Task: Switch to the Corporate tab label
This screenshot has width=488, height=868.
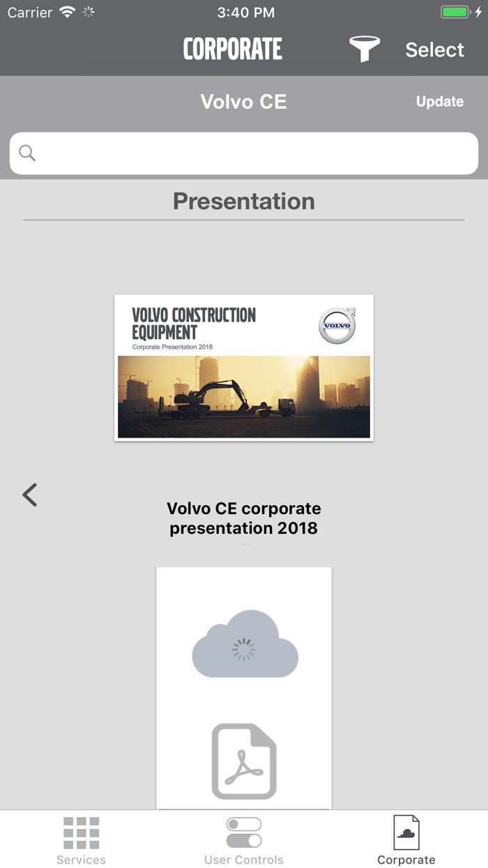Action: point(406,860)
